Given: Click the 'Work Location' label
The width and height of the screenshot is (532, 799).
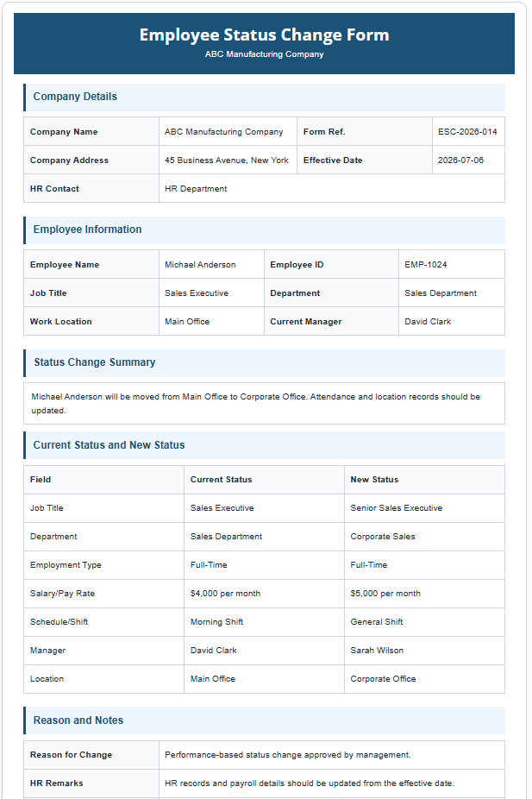Looking at the screenshot, I should coord(61,322).
